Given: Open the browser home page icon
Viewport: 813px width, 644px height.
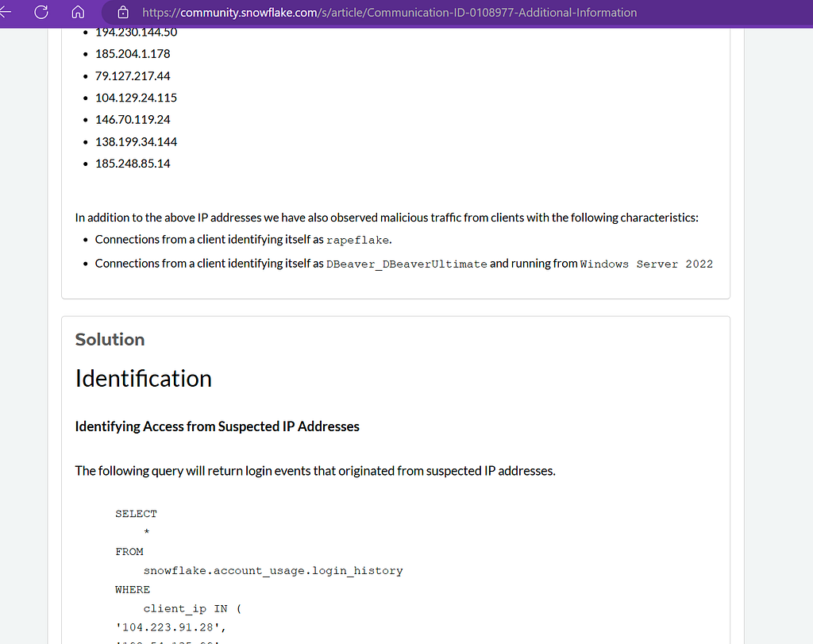Looking at the screenshot, I should pos(78,12).
